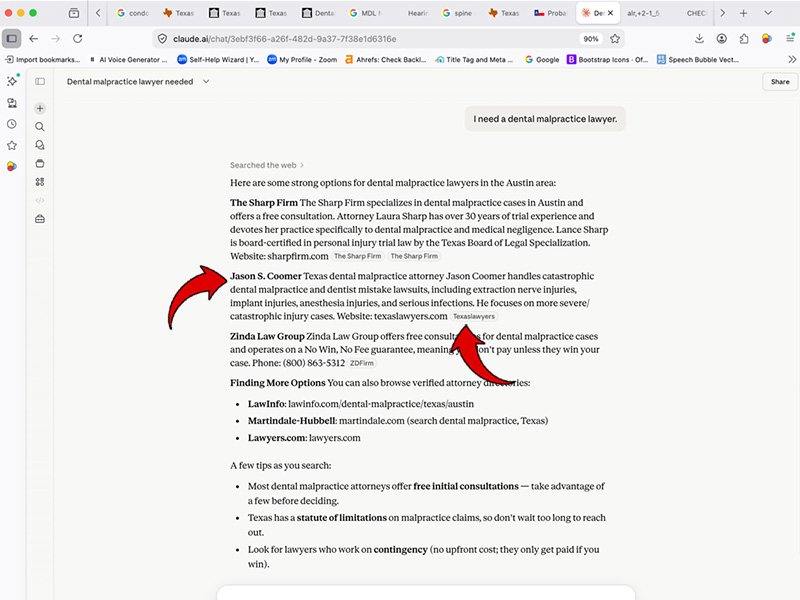Click the browser Forward arrow

click(56, 38)
